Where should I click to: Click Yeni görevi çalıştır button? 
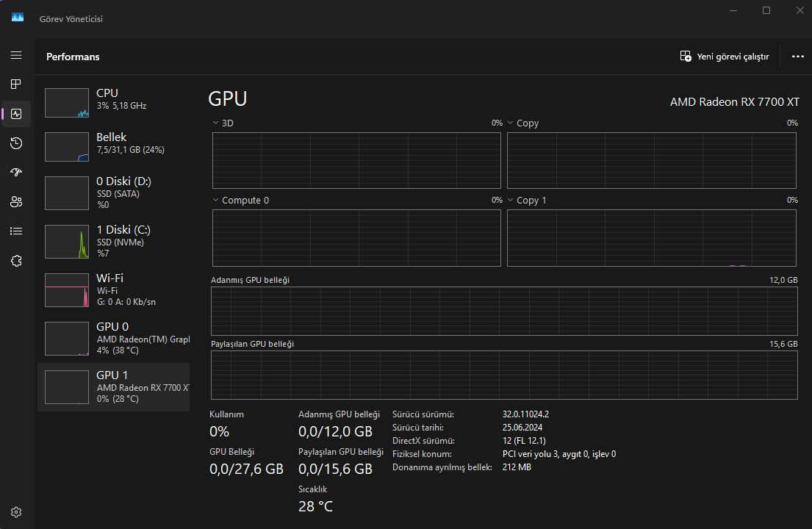point(724,57)
